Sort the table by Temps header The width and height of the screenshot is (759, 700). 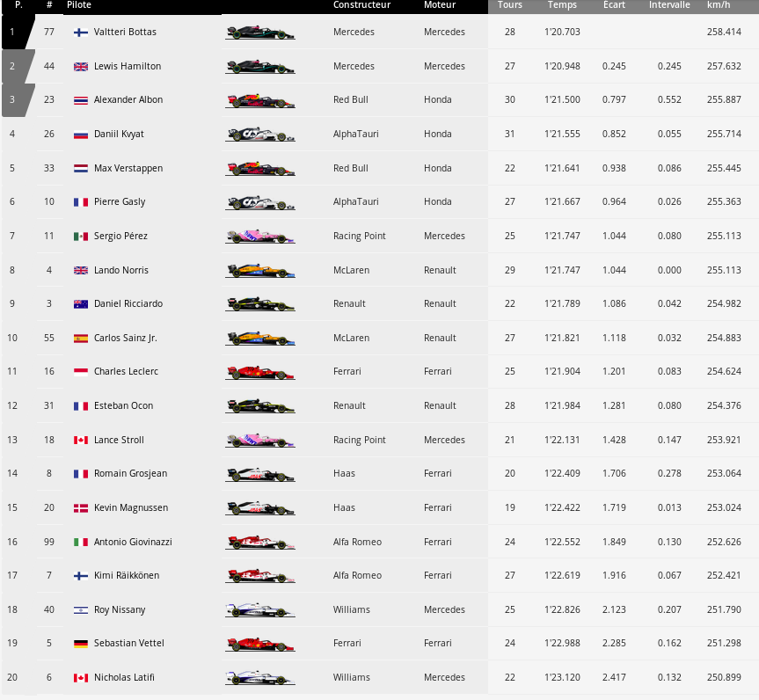[562, 5]
